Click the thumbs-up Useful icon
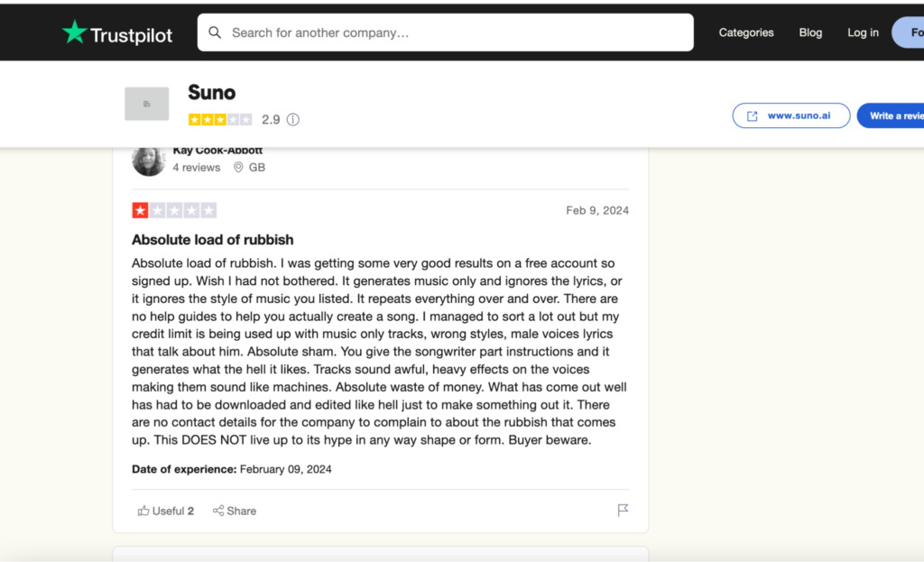 pyautogui.click(x=143, y=511)
